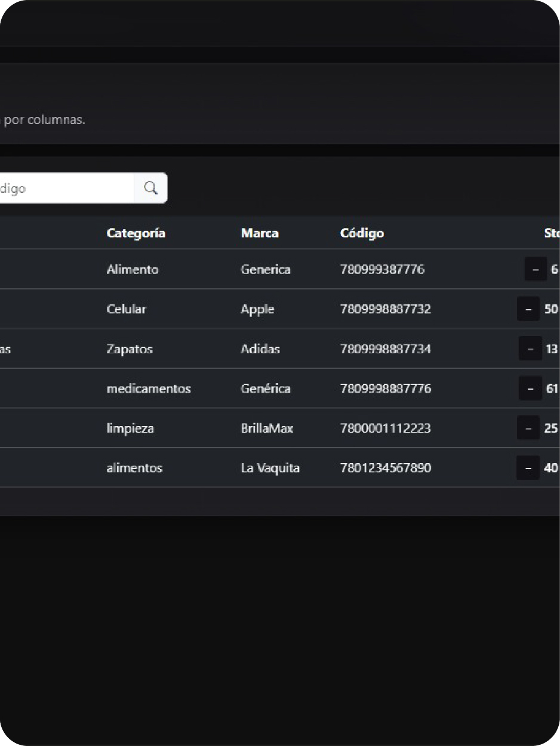Sort by the Código column header
Screen dimensions: 560x746
[362, 233]
